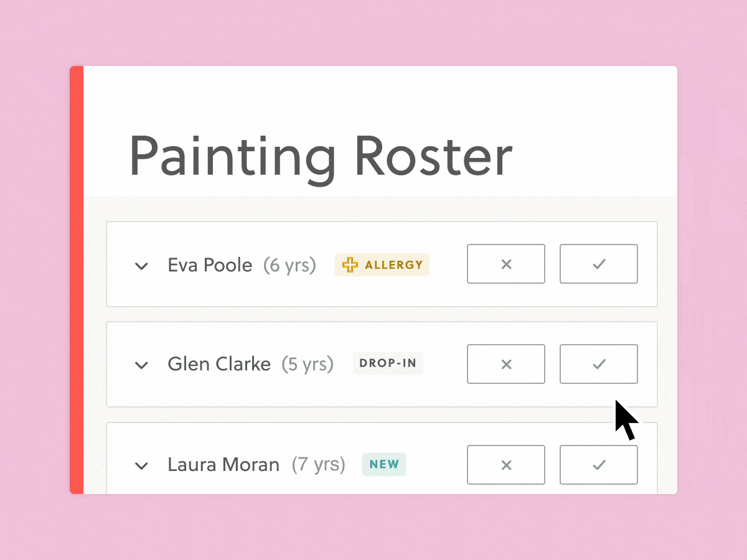This screenshot has width=747, height=560.
Task: Select the Laura Moran name
Action: [x=223, y=465]
